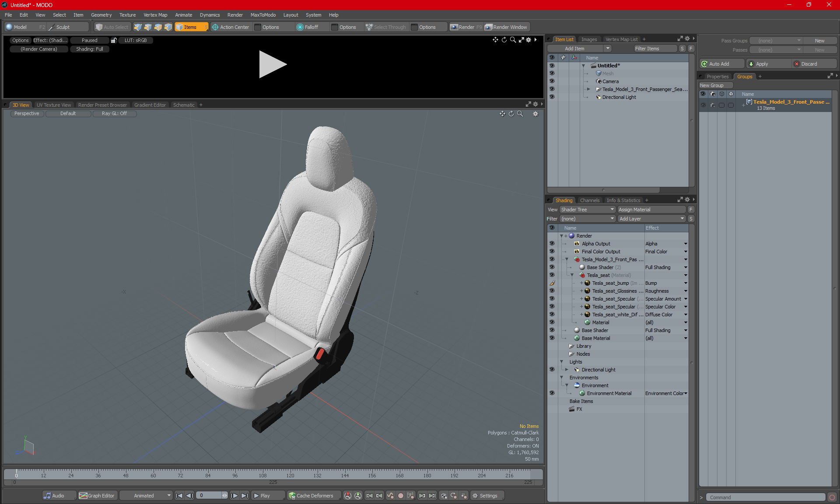Viewport: 840px width, 504px height.
Task: Expand the Tesla_Model_3_Front_Passenger_Seat item
Action: pos(588,89)
